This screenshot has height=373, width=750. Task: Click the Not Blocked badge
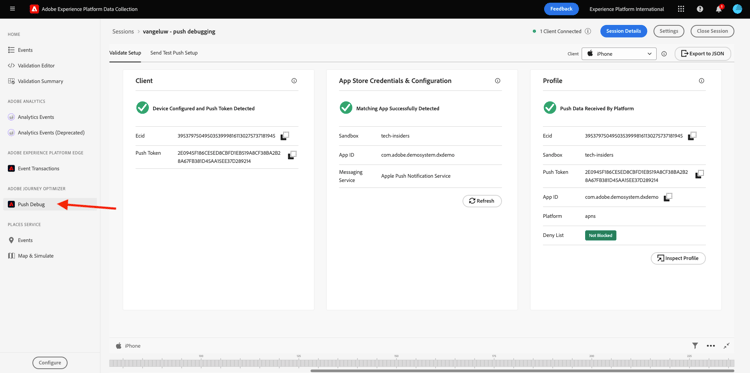[x=600, y=235]
